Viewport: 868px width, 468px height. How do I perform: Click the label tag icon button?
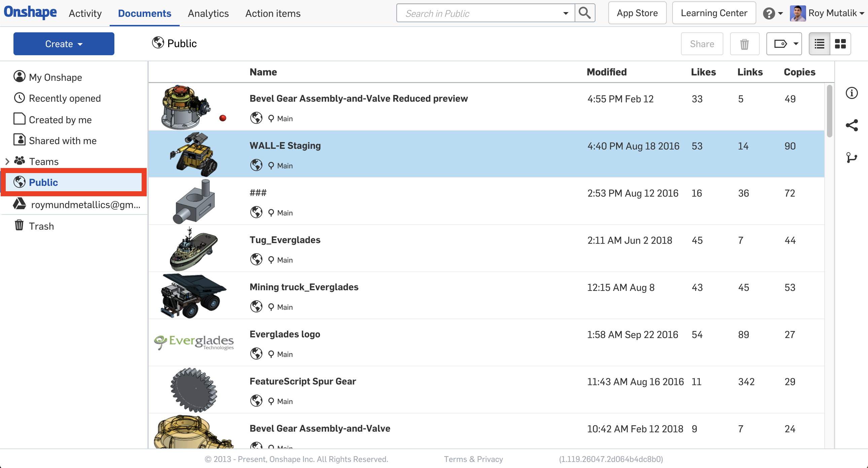(x=780, y=44)
